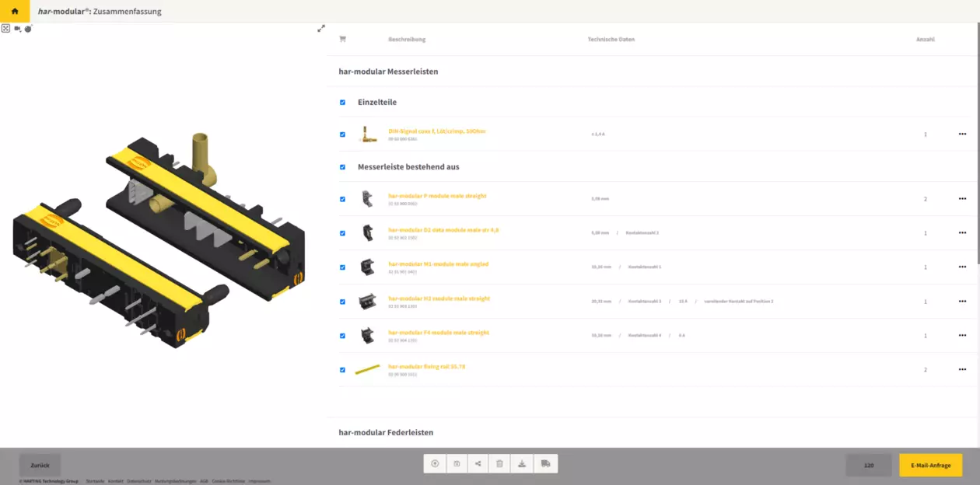980x485 pixels.
Task: Open options menu for DIN-Signal coax row
Action: point(962,134)
